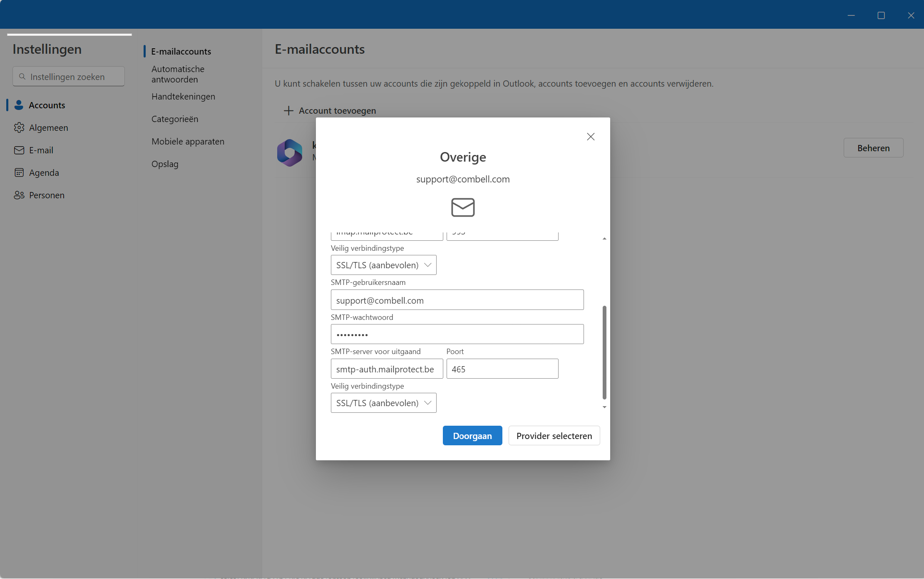
Task: Click the Accounts person icon
Action: pos(19,105)
